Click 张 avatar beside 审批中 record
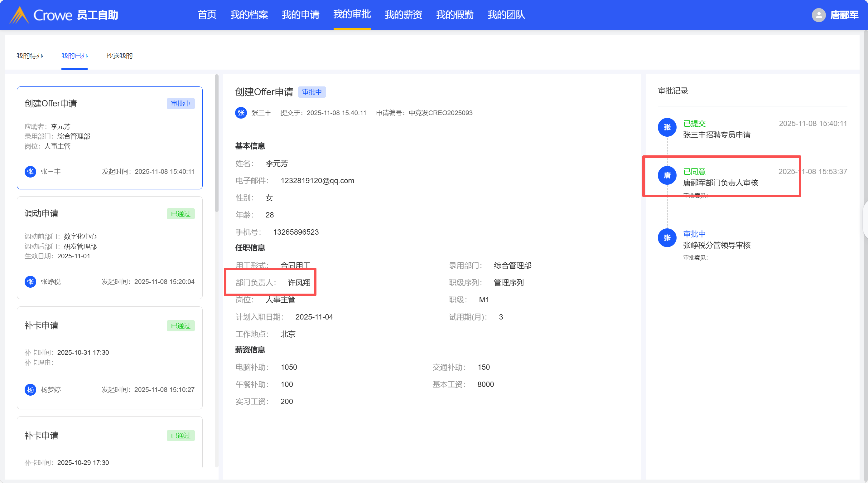 tap(667, 238)
